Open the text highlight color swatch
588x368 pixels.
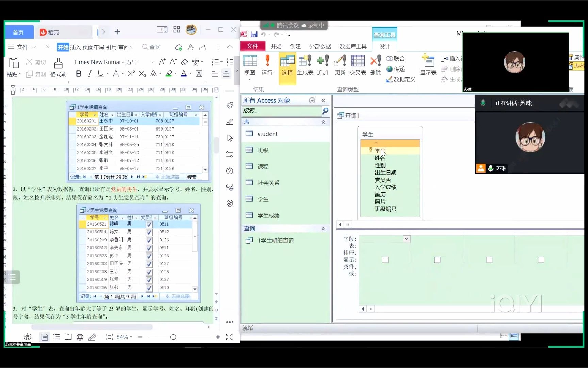click(x=169, y=74)
